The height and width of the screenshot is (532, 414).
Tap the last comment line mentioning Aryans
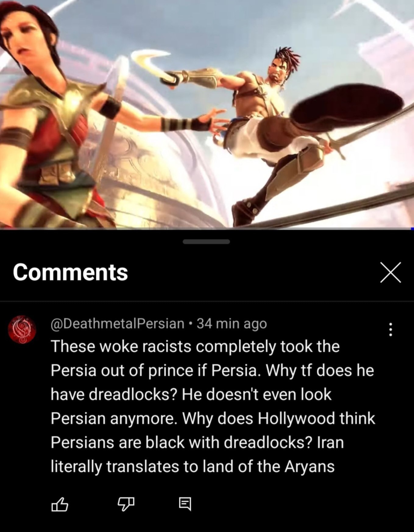coord(193,467)
